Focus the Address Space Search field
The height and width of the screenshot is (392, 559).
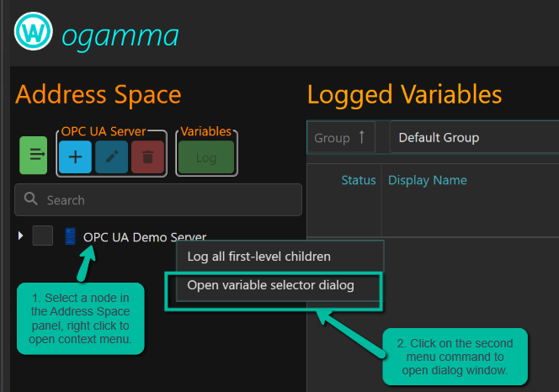coord(168,200)
